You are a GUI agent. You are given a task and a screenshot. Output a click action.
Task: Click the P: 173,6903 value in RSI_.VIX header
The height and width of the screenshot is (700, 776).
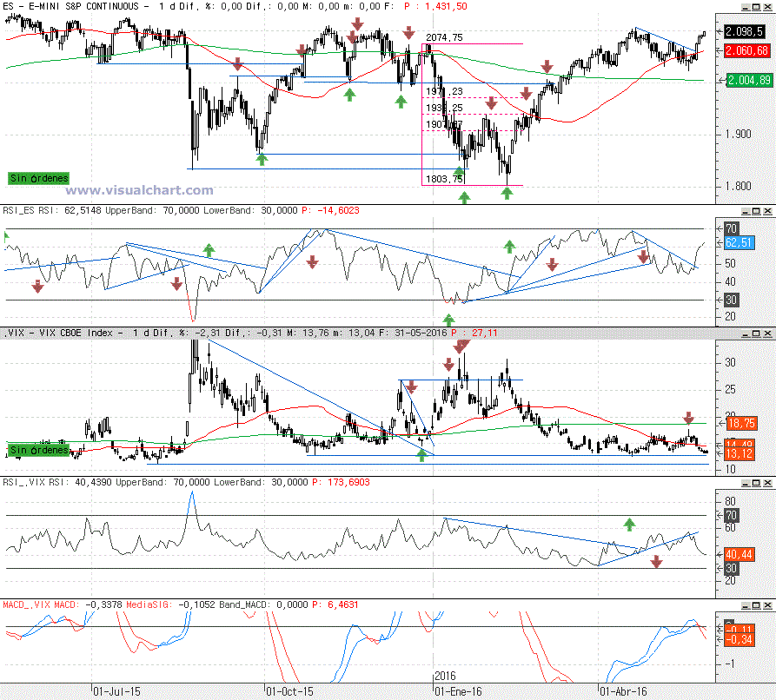pos(341,482)
